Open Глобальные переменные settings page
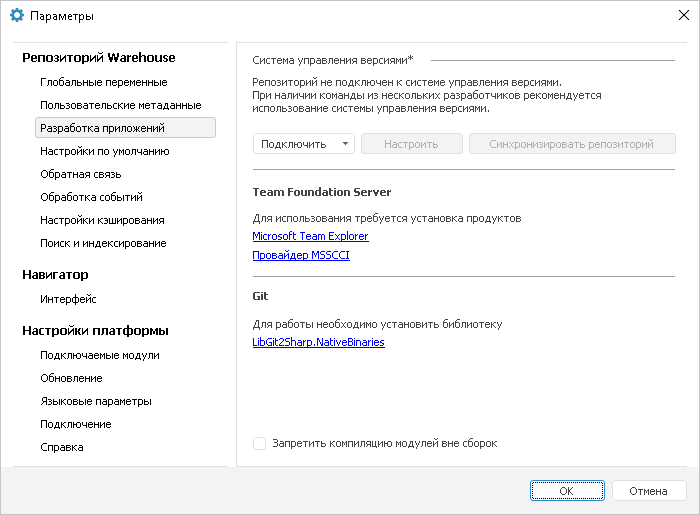The height and width of the screenshot is (515, 700). click(104, 82)
